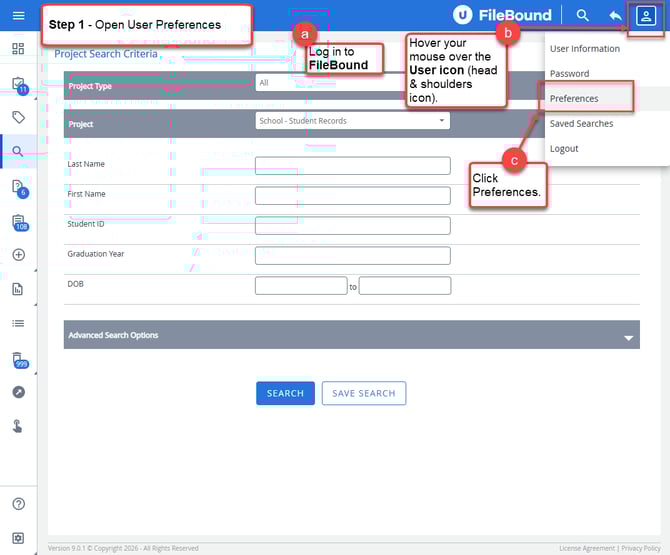Click the user head-and-shoulders icon
The height and width of the screenshot is (555, 670).
point(647,15)
